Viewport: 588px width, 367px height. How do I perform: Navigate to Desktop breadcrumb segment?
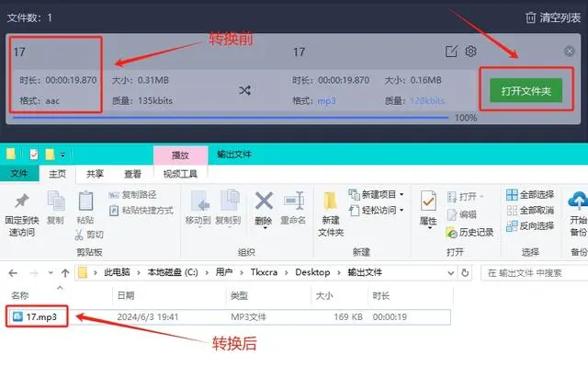click(312, 272)
